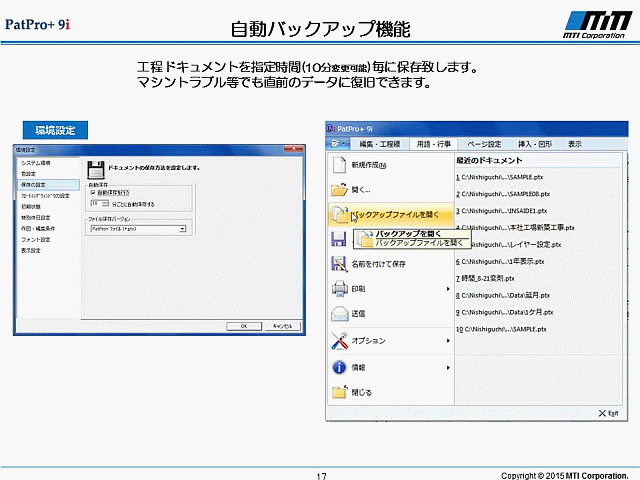The height and width of the screenshot is (480, 640).
Task: Switch to the 挿入・図形 tab
Action: [535, 144]
